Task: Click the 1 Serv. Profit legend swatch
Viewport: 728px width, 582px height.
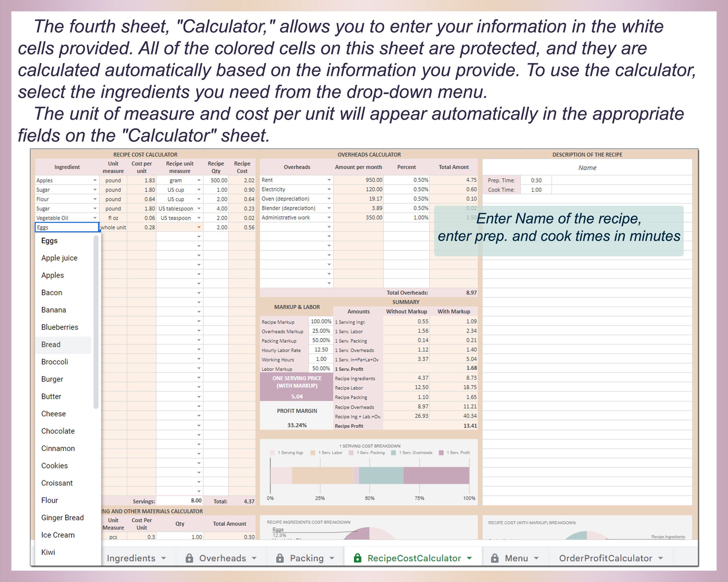Action: (441, 453)
